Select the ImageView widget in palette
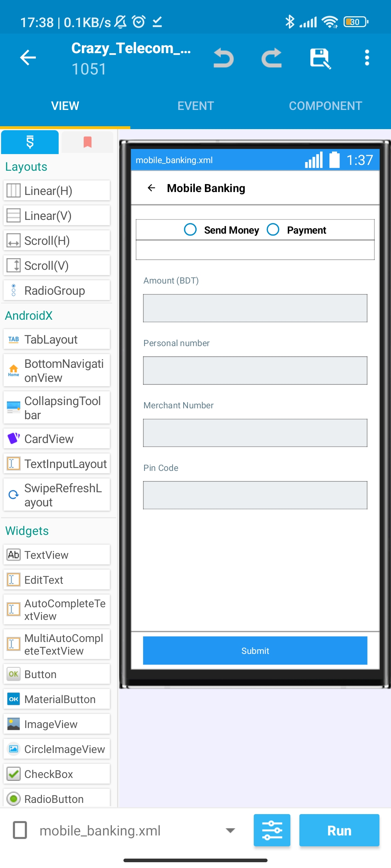This screenshot has width=391, height=868. pos(56,724)
